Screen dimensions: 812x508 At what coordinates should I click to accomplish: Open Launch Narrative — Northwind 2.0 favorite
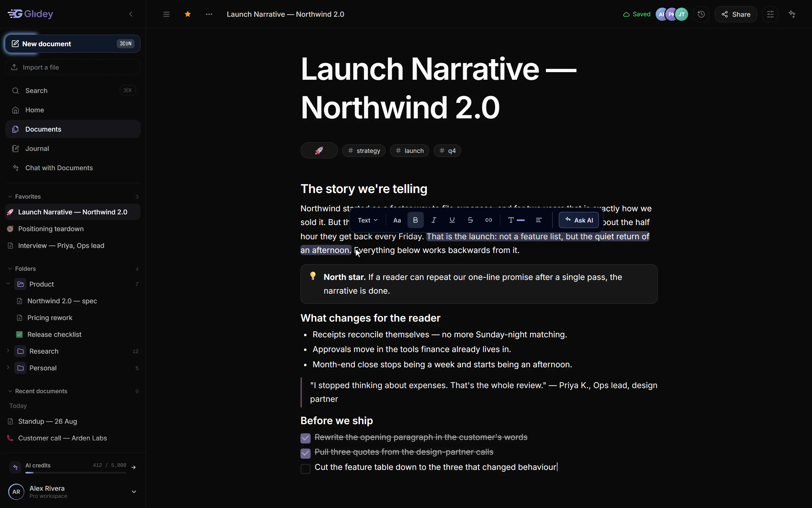(73, 212)
